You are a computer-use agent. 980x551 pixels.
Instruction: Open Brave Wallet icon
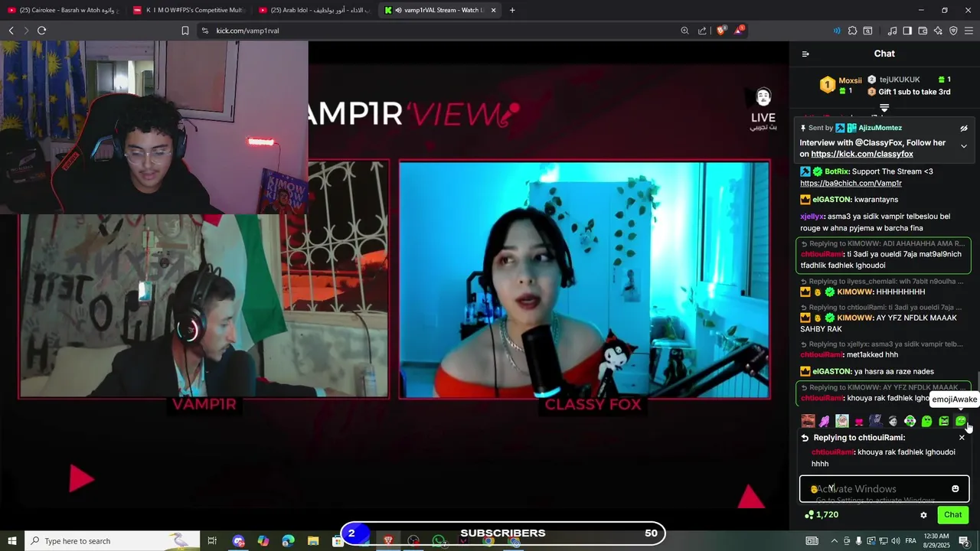pos(923,31)
